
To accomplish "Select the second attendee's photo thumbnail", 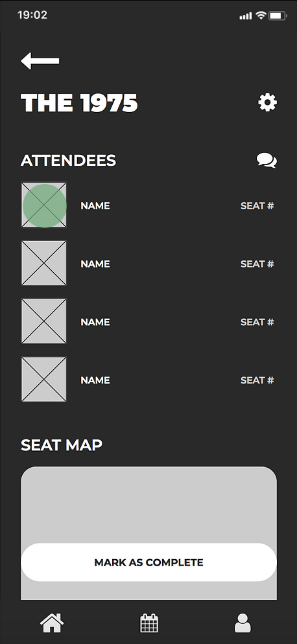I will pyautogui.click(x=43, y=263).
